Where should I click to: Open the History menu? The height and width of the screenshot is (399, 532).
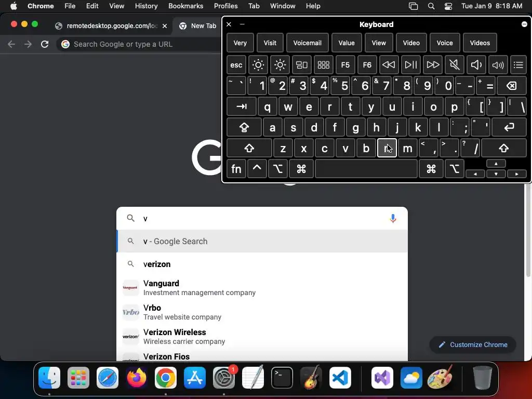[146, 6]
